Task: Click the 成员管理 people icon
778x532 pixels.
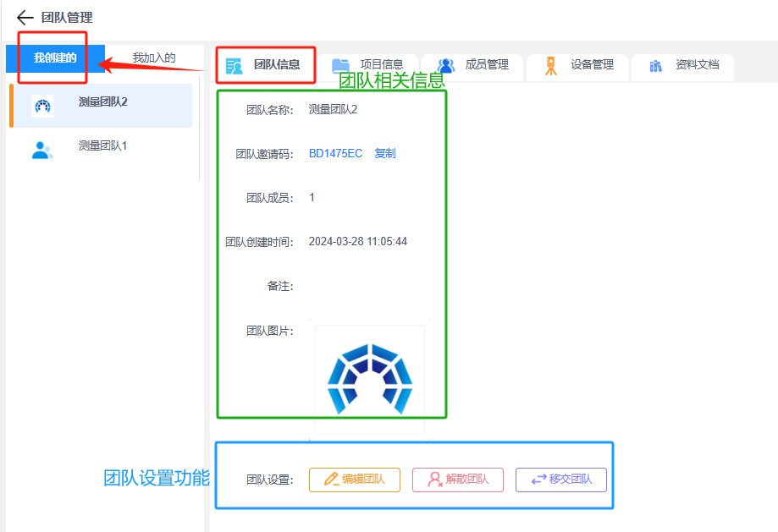Action: pyautogui.click(x=446, y=65)
